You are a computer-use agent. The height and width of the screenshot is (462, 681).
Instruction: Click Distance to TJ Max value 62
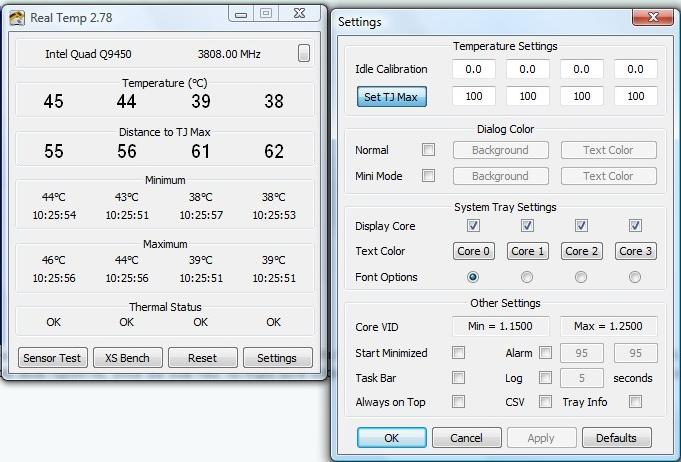(274, 151)
